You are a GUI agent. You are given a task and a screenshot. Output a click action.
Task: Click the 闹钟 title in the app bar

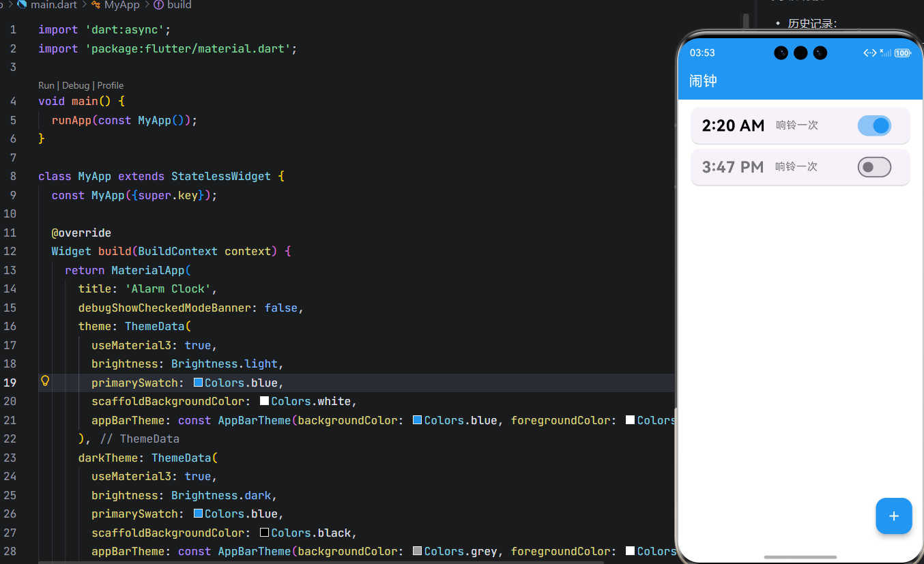point(703,80)
